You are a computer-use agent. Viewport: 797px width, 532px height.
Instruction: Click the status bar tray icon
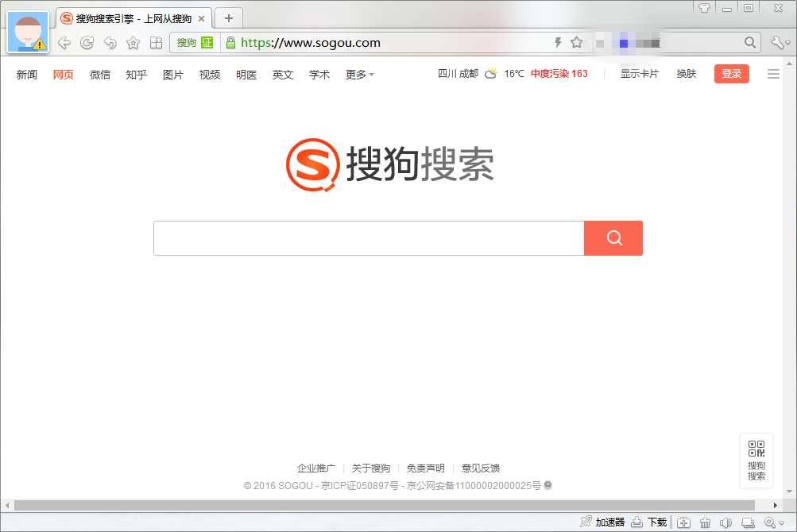point(748,522)
